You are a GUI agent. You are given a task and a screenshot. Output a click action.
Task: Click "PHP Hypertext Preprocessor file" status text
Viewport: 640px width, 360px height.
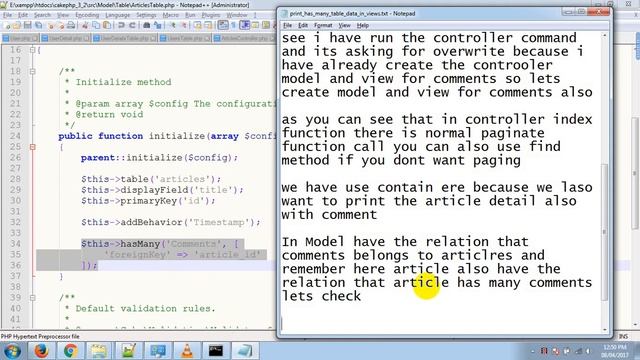pyautogui.click(x=40, y=336)
